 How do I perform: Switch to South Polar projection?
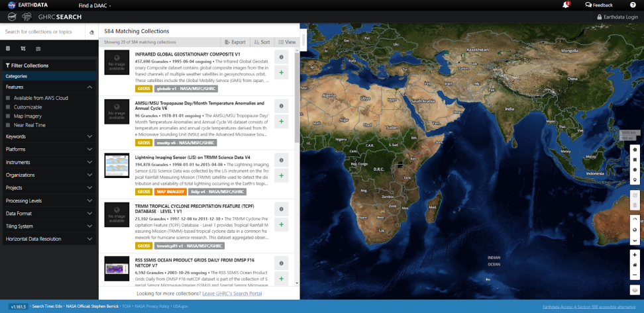point(635,240)
